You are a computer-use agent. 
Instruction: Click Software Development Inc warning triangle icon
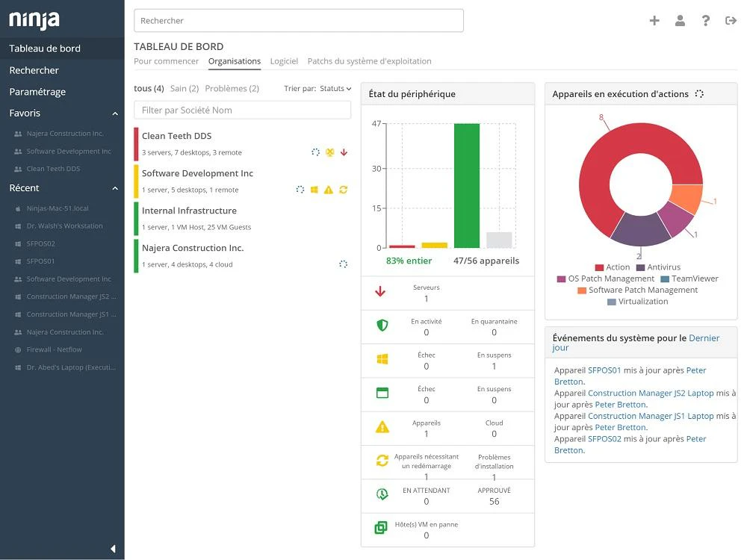click(x=329, y=190)
